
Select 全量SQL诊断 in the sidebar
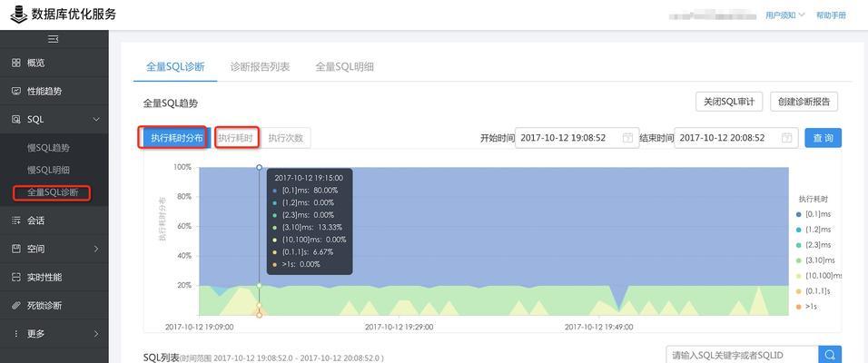pyautogui.click(x=53, y=192)
